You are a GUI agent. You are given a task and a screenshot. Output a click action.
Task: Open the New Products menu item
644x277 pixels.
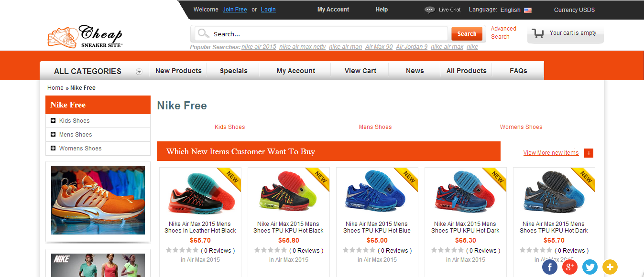click(x=178, y=70)
